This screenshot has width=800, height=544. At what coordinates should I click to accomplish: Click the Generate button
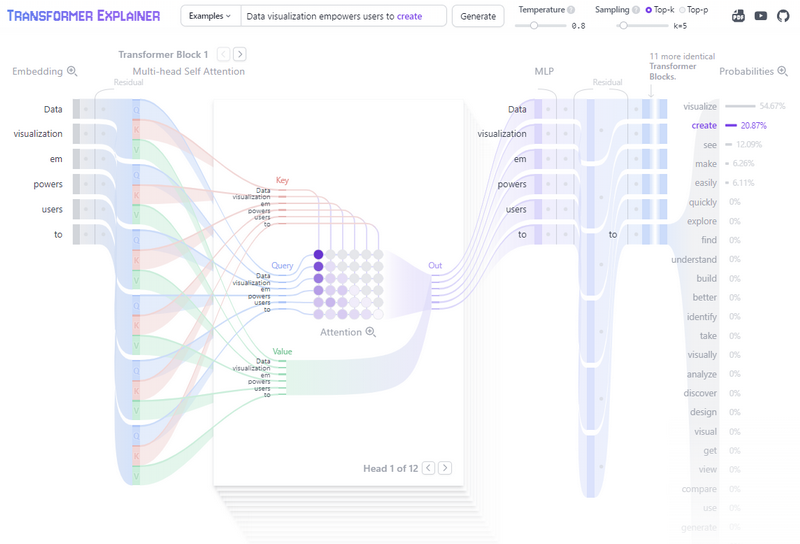pyautogui.click(x=478, y=16)
